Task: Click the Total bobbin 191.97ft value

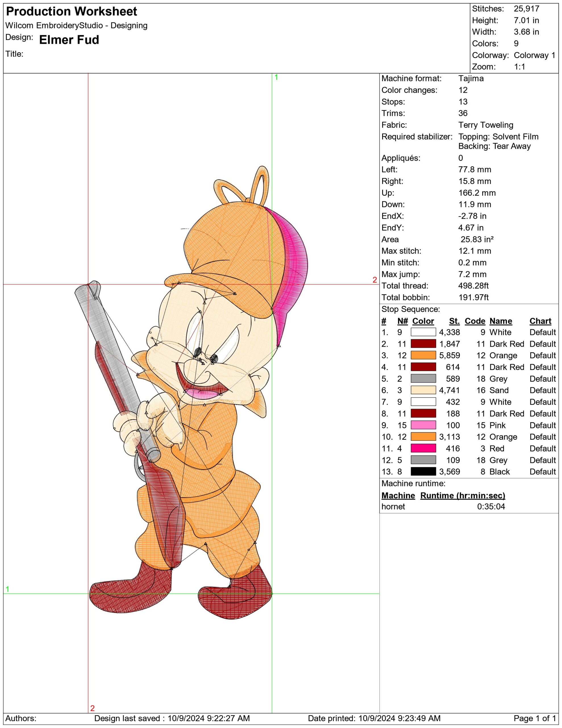Action: 473,297
